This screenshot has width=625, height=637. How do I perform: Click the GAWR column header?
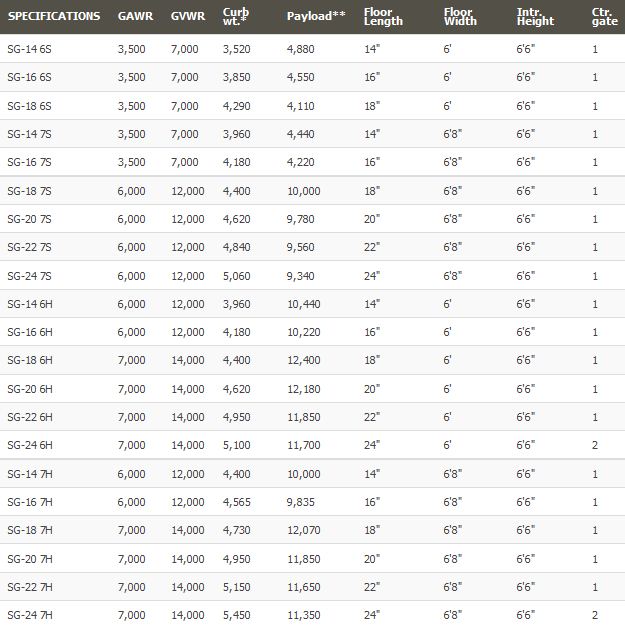pos(135,17)
